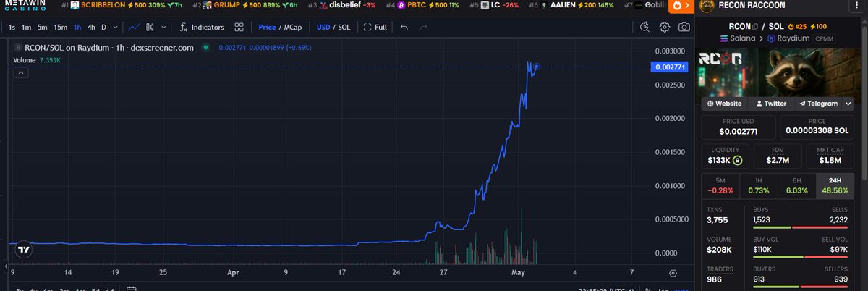Open the Solana chain link
This screenshot has height=291, width=868.
736,38
